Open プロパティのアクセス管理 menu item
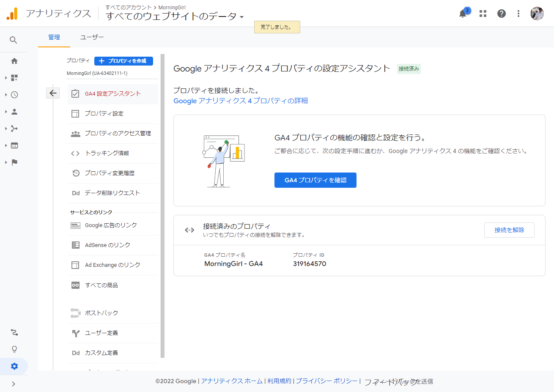 coord(112,134)
